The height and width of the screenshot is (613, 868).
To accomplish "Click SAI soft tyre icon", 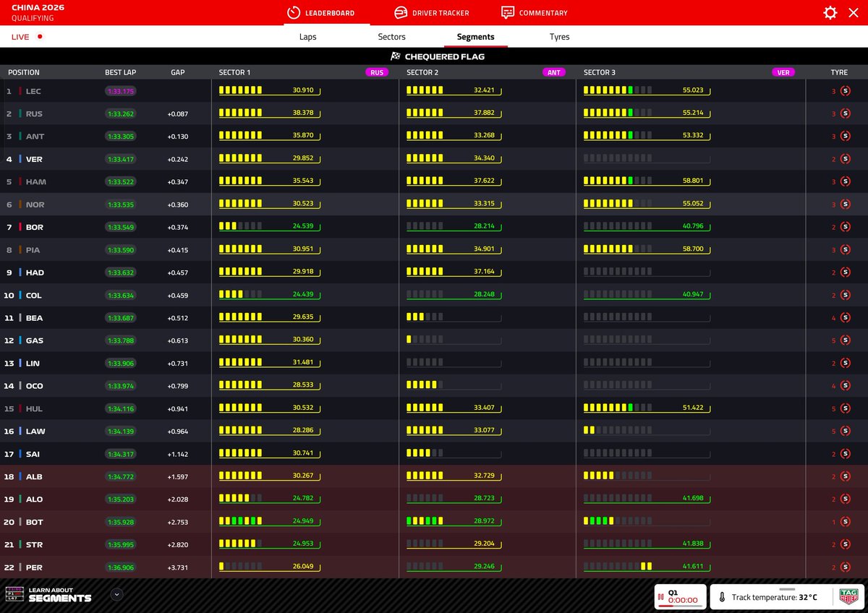I will pos(845,454).
